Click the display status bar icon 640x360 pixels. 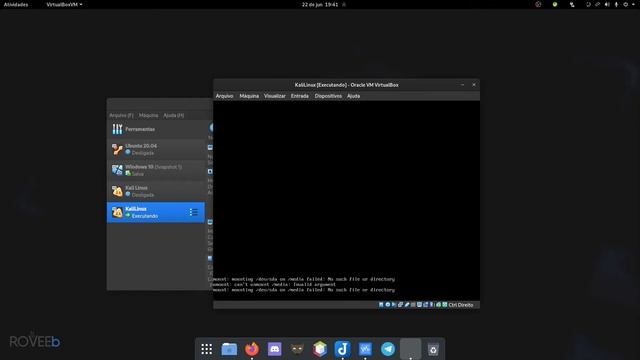[419, 304]
